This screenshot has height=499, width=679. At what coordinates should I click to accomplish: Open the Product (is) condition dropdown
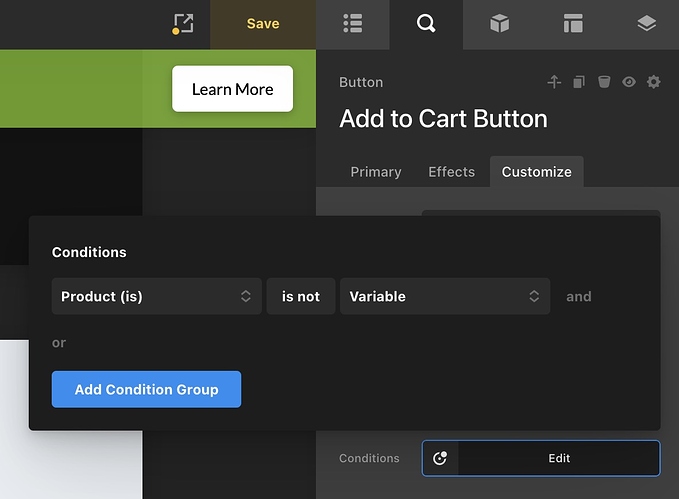tap(156, 296)
